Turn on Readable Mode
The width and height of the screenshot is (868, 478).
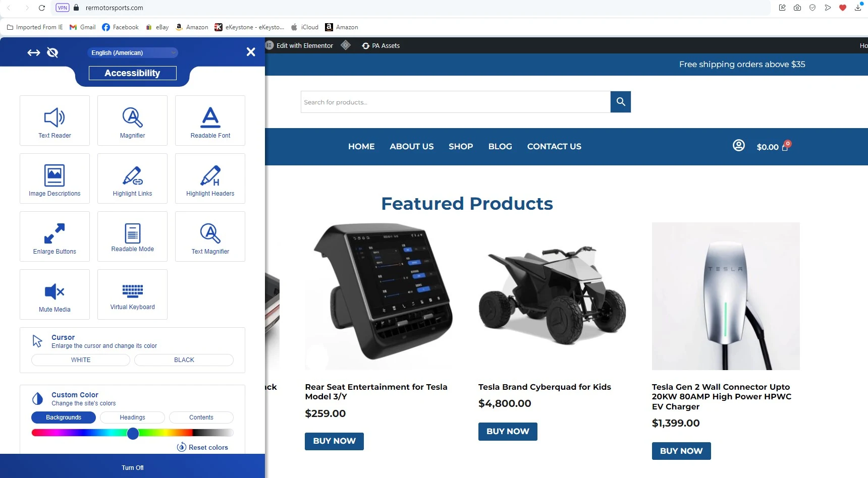pos(132,236)
